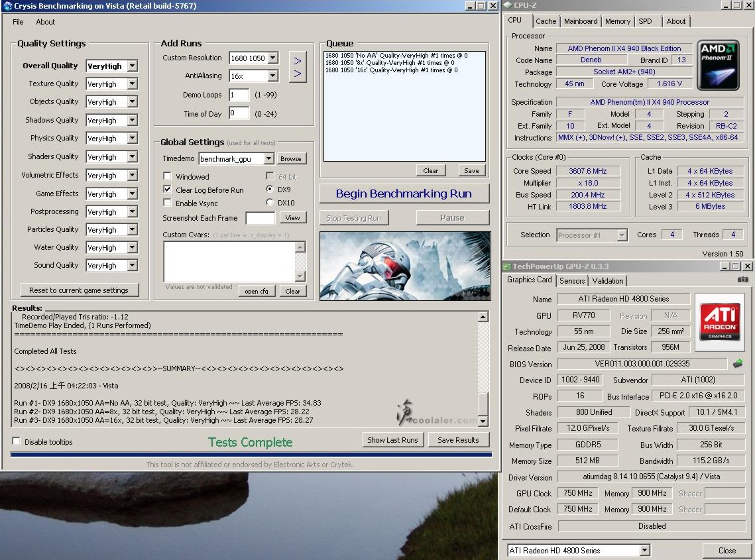Open the Physics Quality dropdown
755x560 pixels.
pyautogui.click(x=133, y=139)
